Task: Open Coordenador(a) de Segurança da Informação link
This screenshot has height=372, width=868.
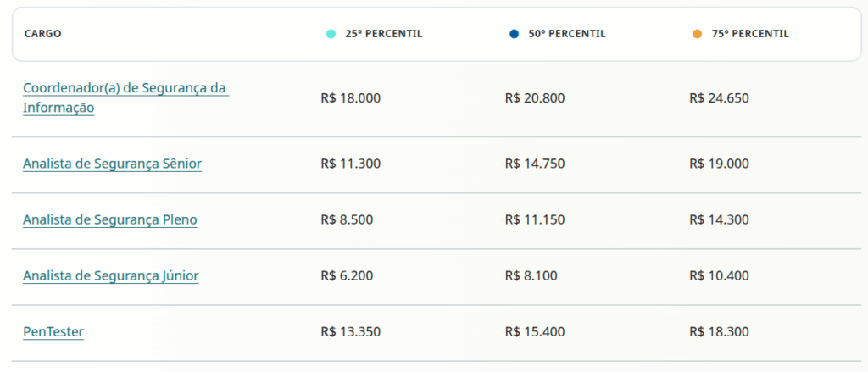Action: tap(125, 97)
